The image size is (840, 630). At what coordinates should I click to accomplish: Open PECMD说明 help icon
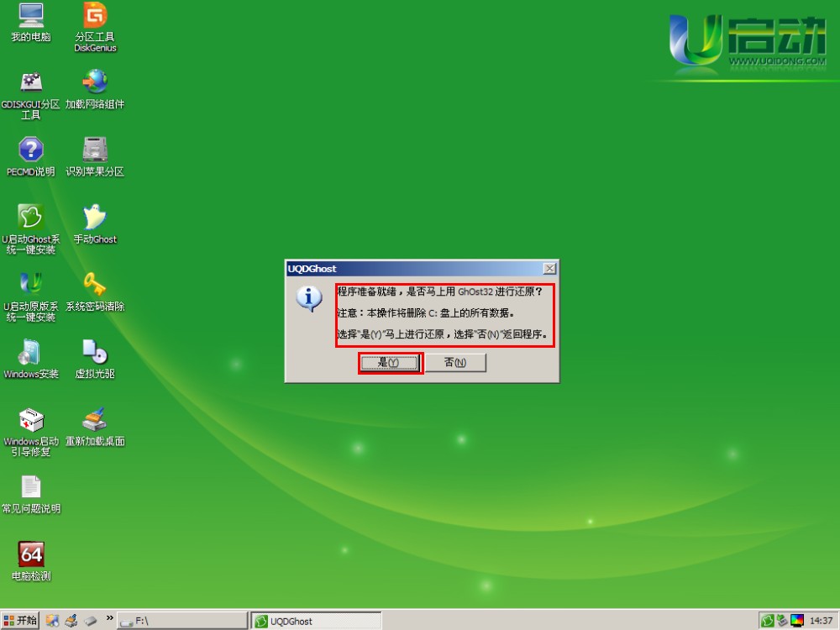point(30,156)
